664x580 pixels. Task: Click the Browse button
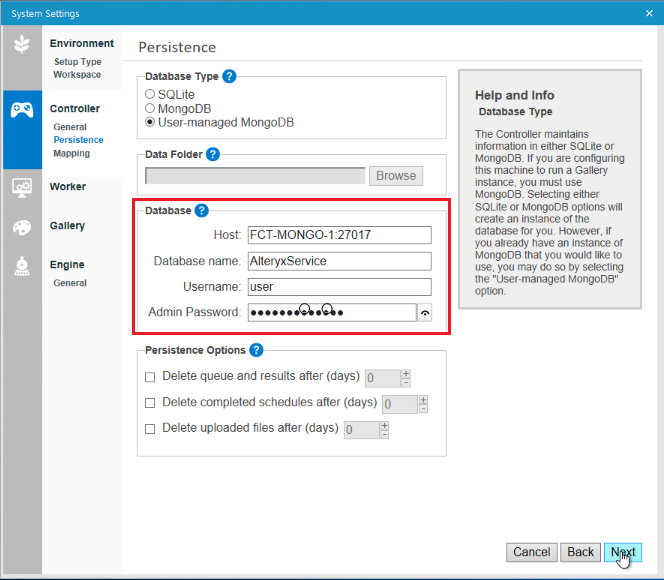[x=396, y=176]
